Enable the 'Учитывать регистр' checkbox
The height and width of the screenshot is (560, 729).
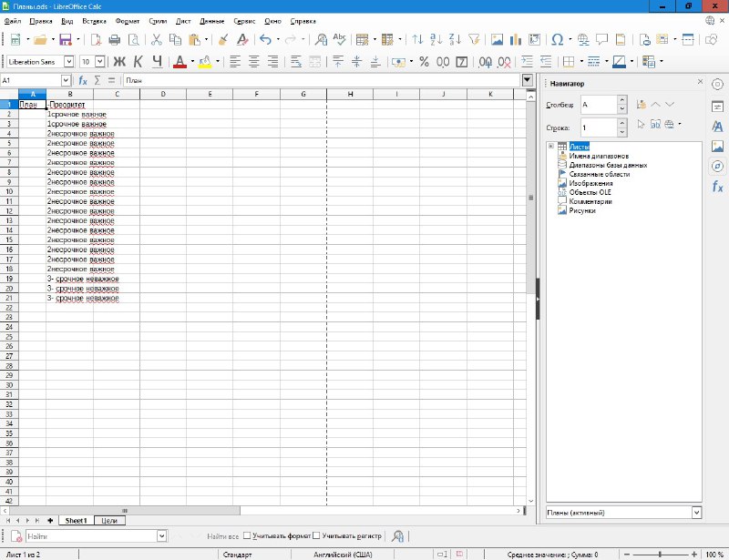tap(316, 535)
